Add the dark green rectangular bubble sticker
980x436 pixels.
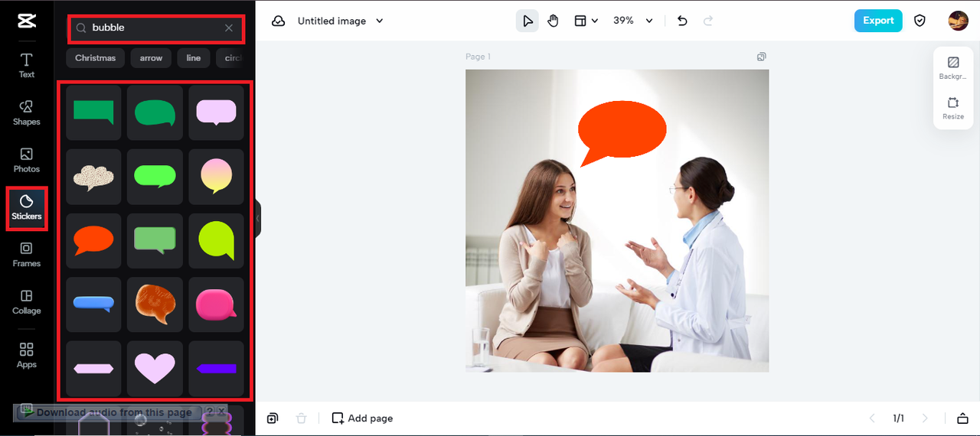click(93, 112)
